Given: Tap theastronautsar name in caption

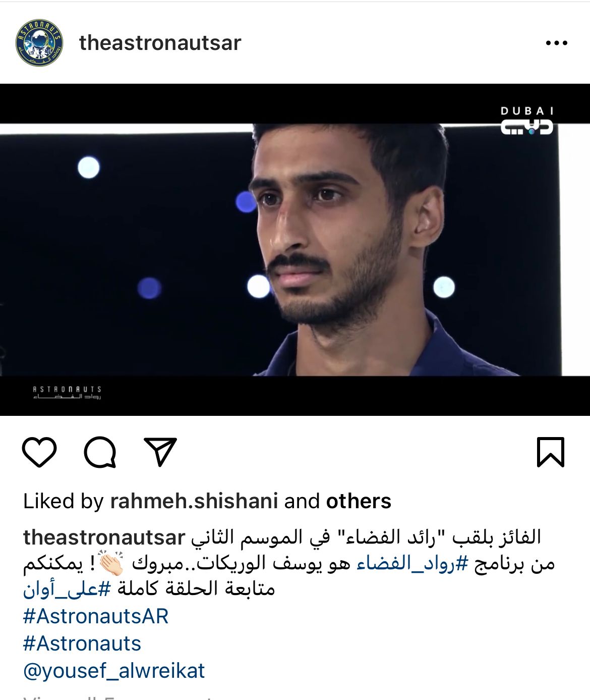Looking at the screenshot, I should 104,537.
